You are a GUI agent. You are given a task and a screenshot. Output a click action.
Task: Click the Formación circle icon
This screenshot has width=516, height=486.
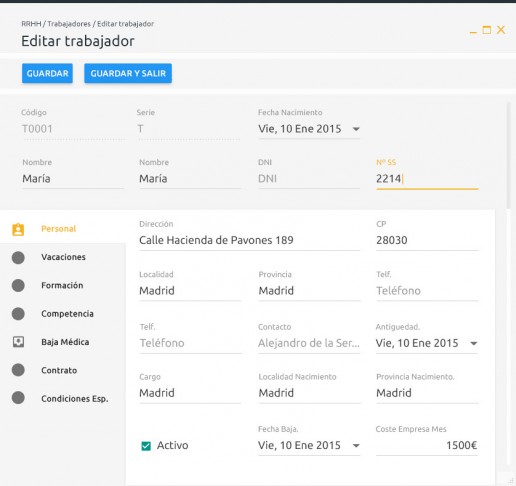tap(18, 285)
